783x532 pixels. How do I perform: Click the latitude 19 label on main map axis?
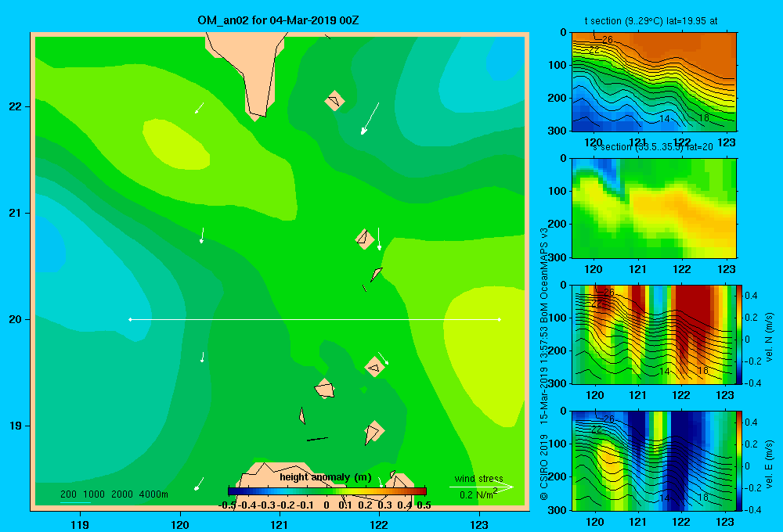tap(16, 426)
